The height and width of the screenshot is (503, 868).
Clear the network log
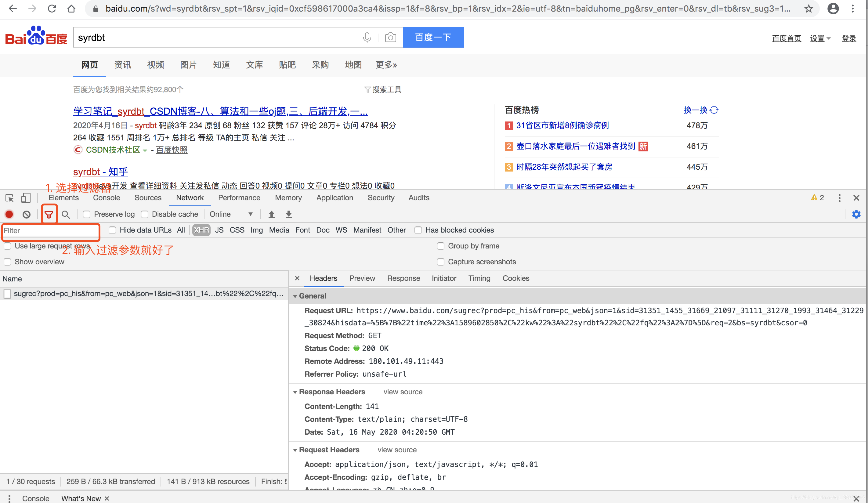27,214
